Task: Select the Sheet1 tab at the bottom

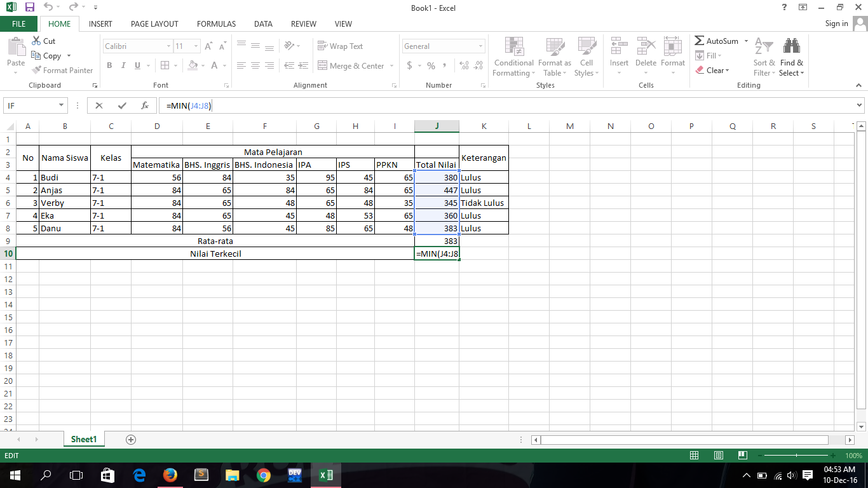Action: [83, 439]
